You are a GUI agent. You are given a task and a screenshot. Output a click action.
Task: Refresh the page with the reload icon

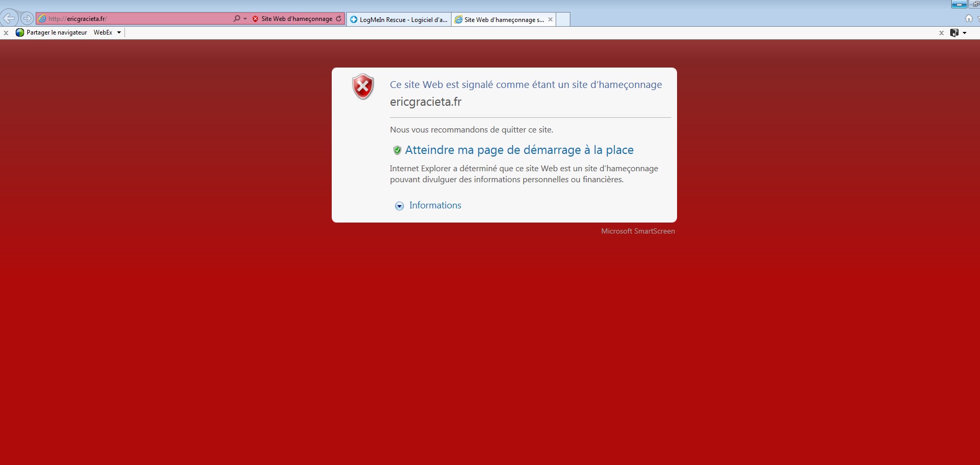tap(339, 18)
